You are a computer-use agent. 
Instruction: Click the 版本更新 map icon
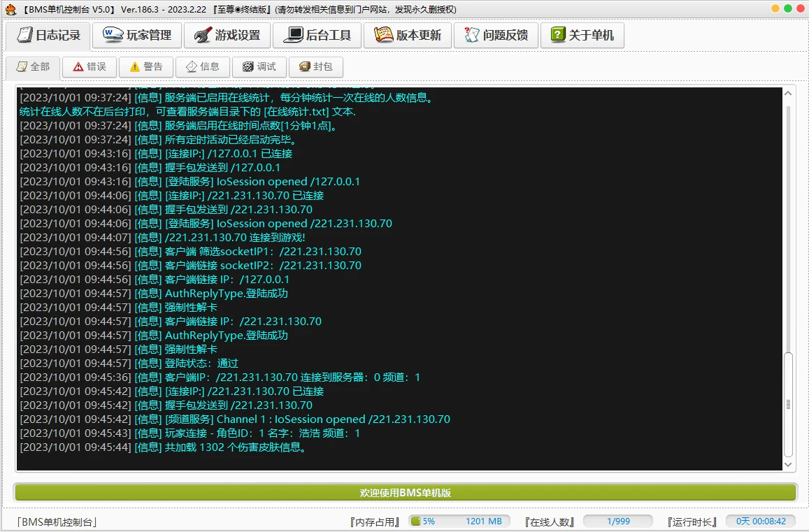click(x=383, y=35)
